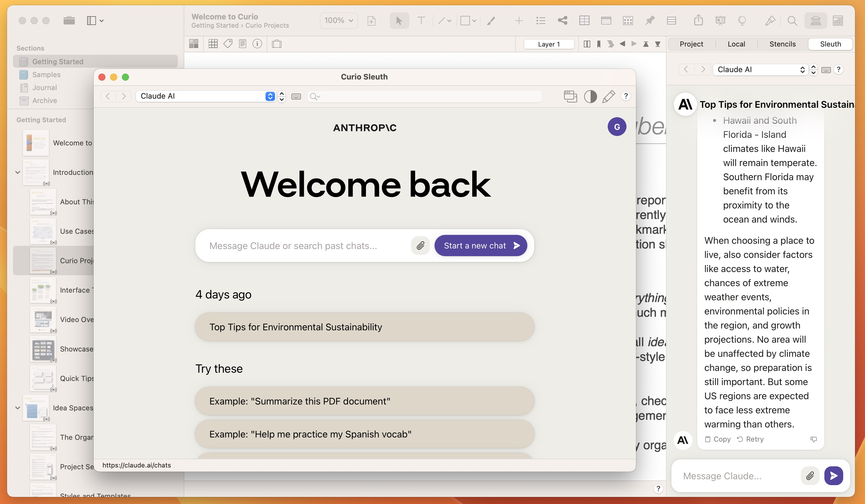The height and width of the screenshot is (504, 865).
Task: Insert a mind map from the toolbar
Action: pos(562,21)
